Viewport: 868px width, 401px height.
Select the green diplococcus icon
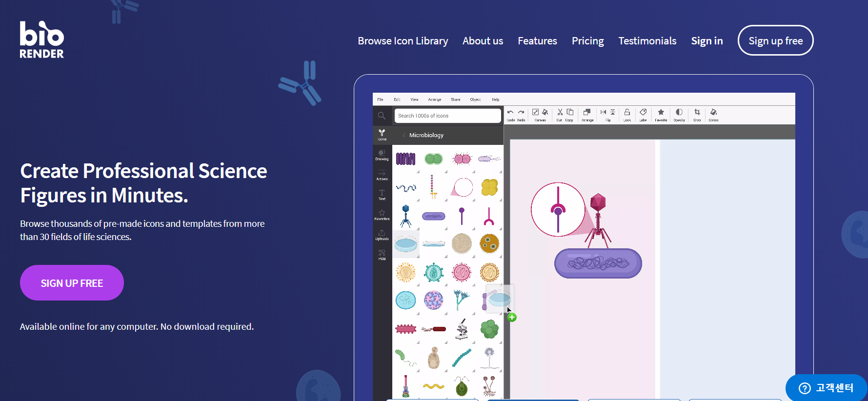(x=433, y=159)
